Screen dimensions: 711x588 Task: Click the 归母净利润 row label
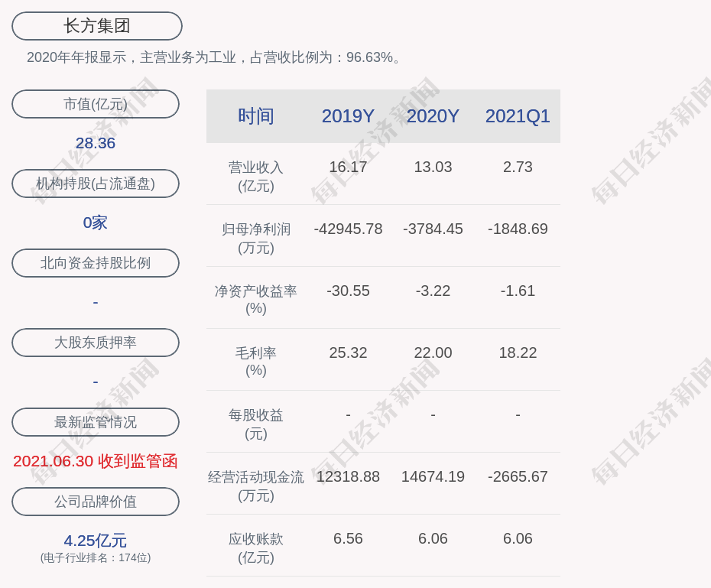(255, 236)
